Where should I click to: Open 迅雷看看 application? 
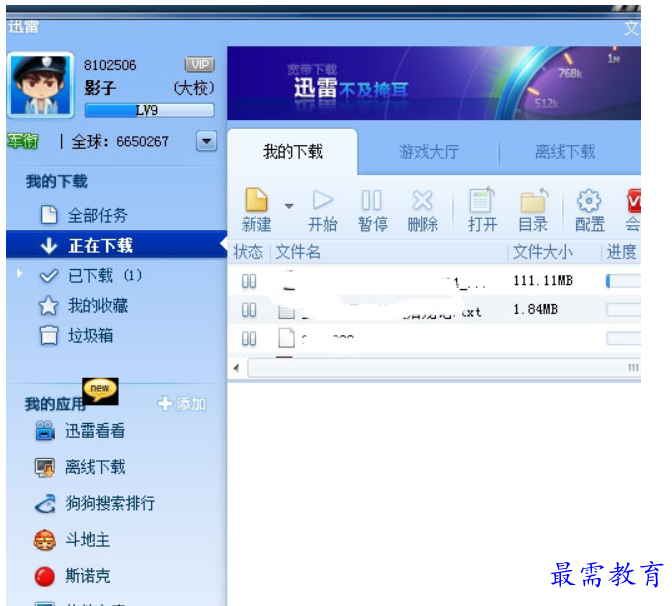95,431
